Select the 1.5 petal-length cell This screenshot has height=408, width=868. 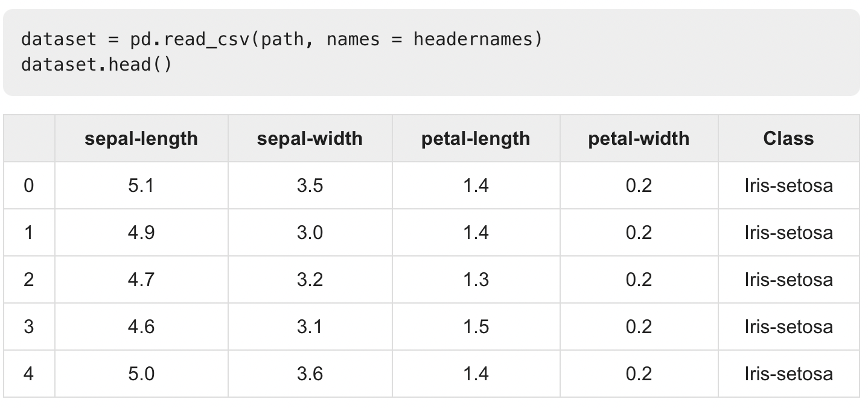[x=476, y=327]
